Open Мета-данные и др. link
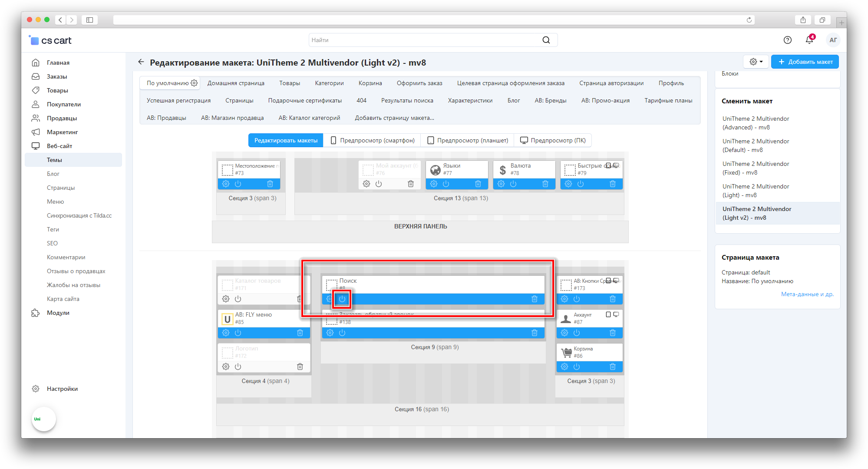This screenshot has height=469, width=868. point(807,294)
